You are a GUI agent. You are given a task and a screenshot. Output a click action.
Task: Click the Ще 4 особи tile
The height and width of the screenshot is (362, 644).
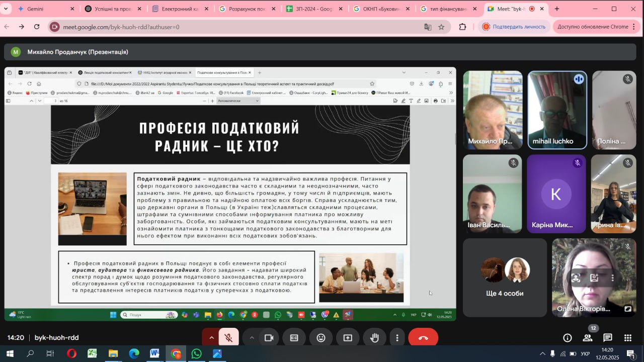[505, 278]
